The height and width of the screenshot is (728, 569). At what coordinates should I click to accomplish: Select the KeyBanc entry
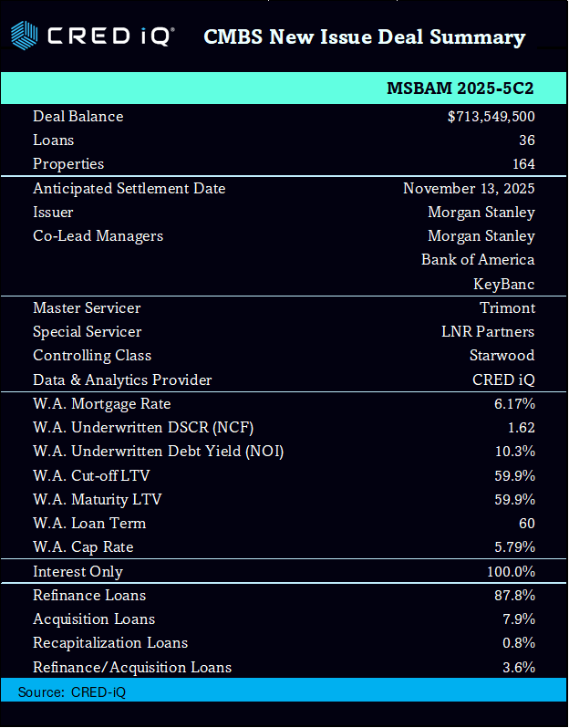pyautogui.click(x=503, y=284)
